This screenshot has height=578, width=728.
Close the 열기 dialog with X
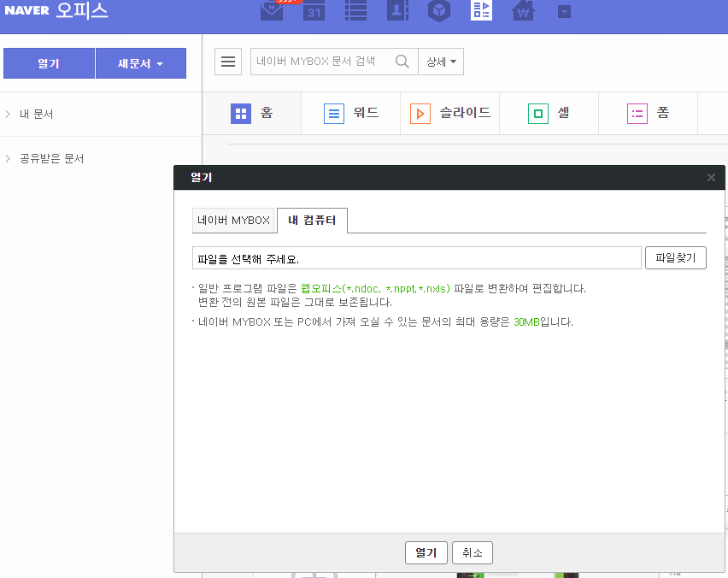(711, 178)
